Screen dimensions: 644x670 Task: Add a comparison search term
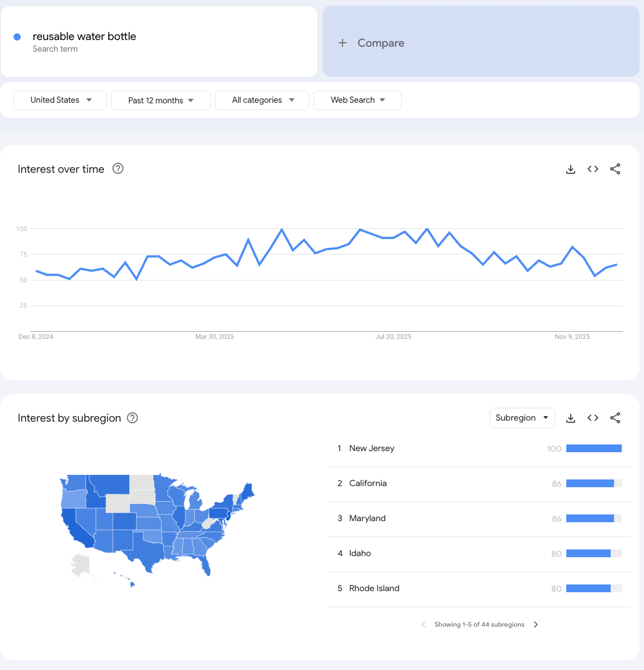click(370, 43)
